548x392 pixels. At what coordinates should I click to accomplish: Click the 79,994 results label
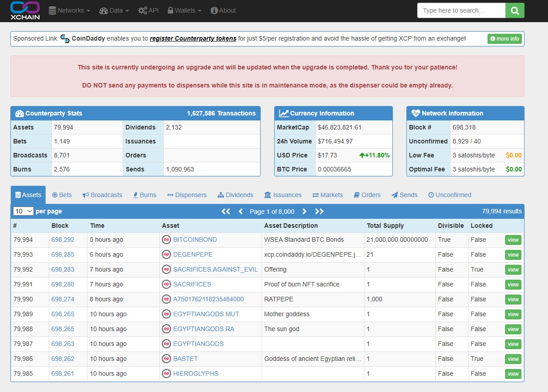click(502, 211)
